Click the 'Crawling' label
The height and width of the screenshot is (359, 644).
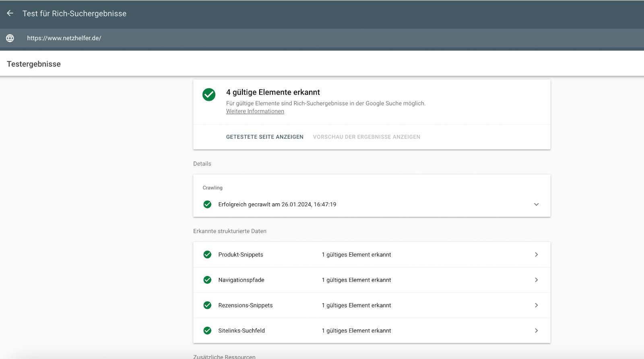pyautogui.click(x=213, y=188)
